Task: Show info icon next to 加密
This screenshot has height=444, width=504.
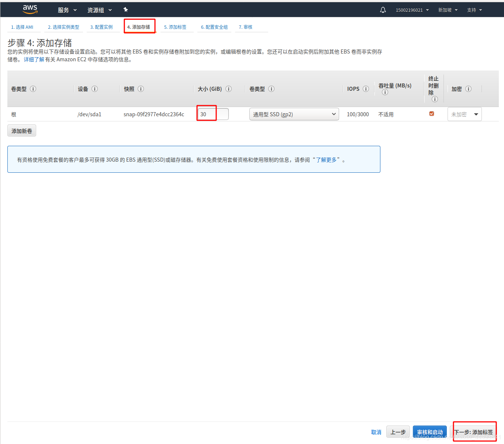Action: [469, 89]
